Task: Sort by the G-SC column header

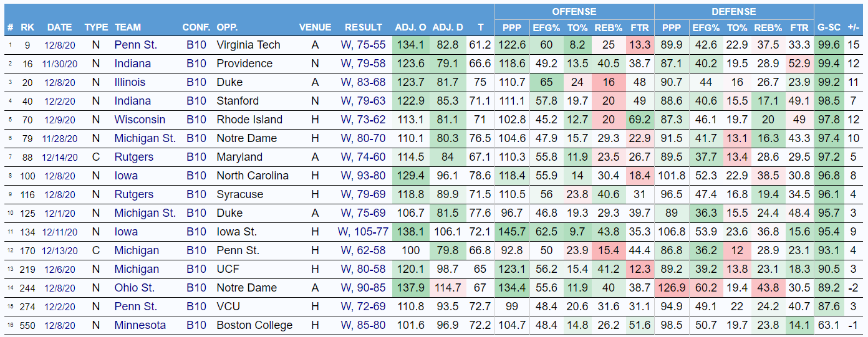Action: (x=829, y=27)
